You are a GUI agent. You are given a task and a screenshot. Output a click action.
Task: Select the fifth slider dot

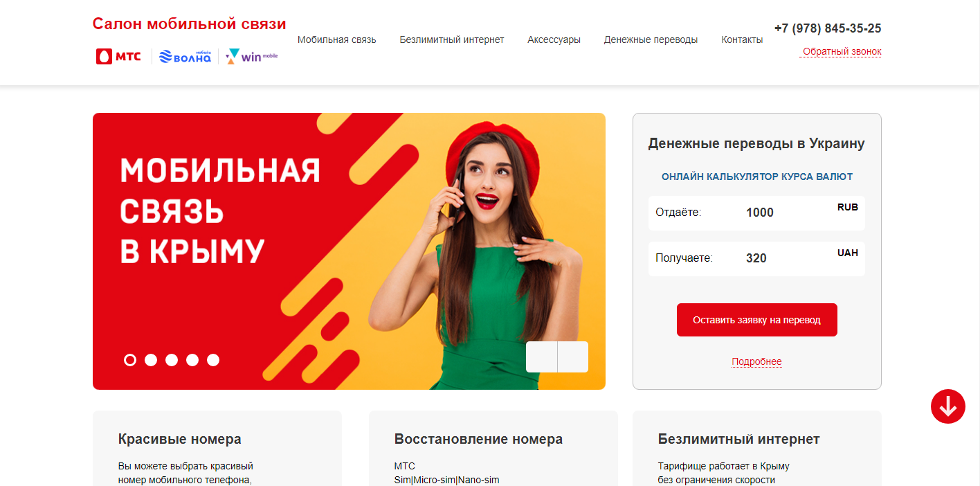(213, 360)
